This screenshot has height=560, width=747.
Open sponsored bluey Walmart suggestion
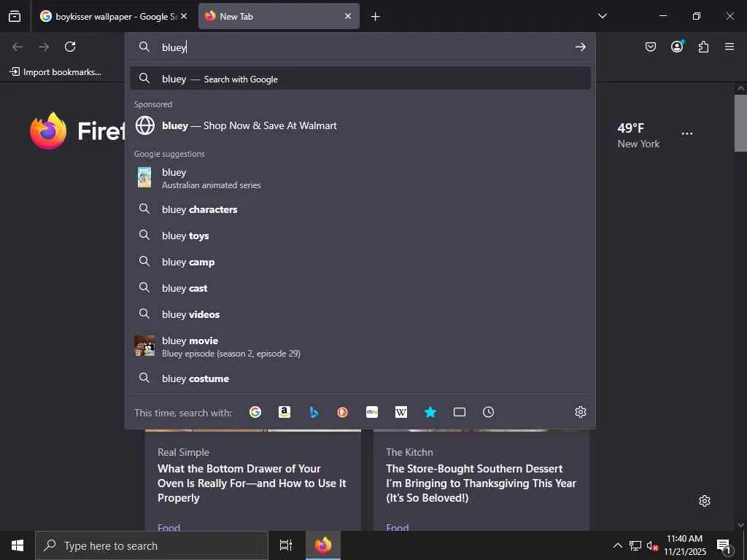[360, 125]
